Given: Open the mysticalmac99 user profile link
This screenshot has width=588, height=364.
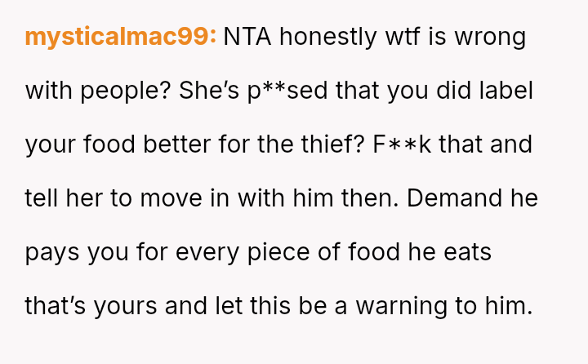Looking at the screenshot, I should (121, 38).
